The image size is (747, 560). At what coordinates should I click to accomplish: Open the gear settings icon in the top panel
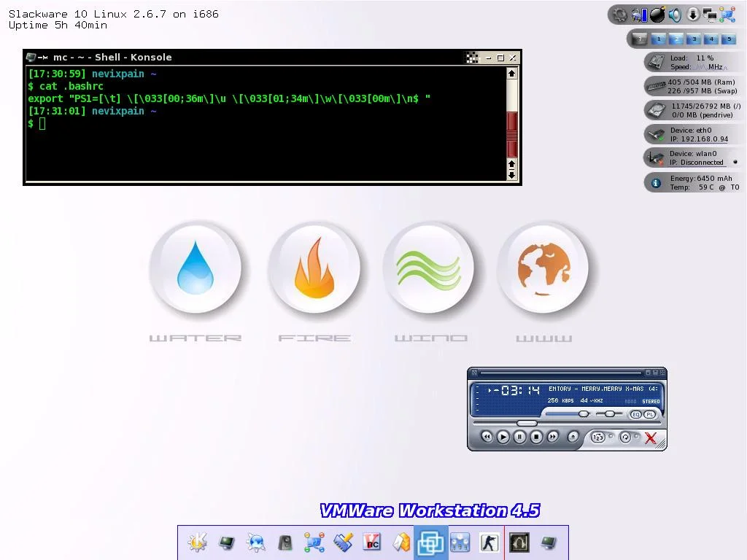[x=620, y=15]
